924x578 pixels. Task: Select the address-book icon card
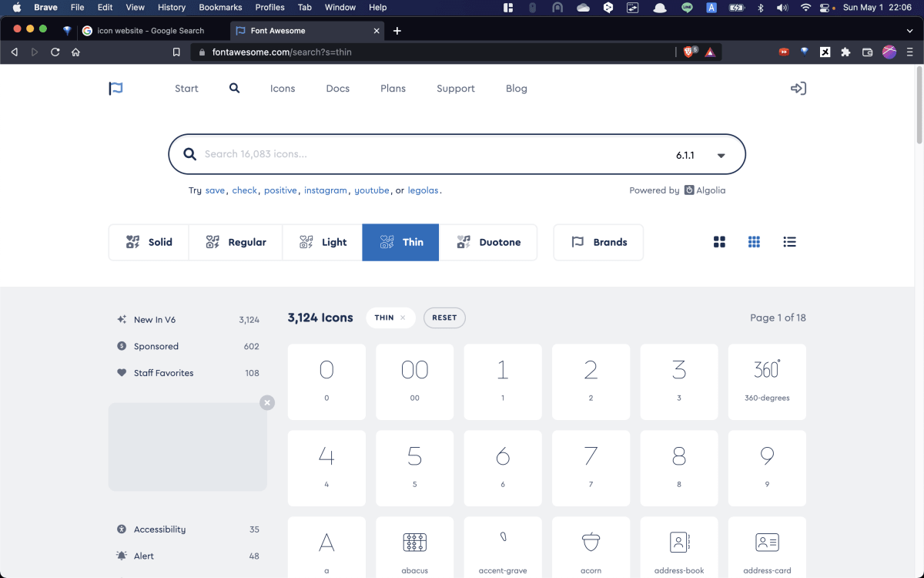tap(679, 549)
